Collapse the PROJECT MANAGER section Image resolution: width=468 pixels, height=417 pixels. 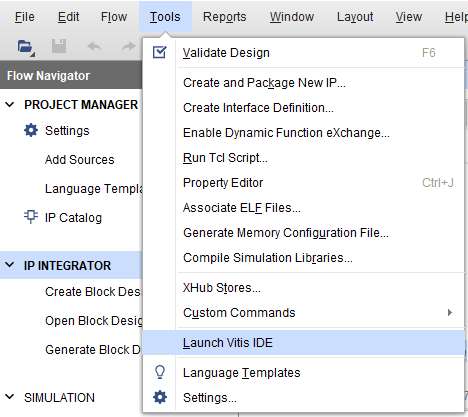click(10, 105)
